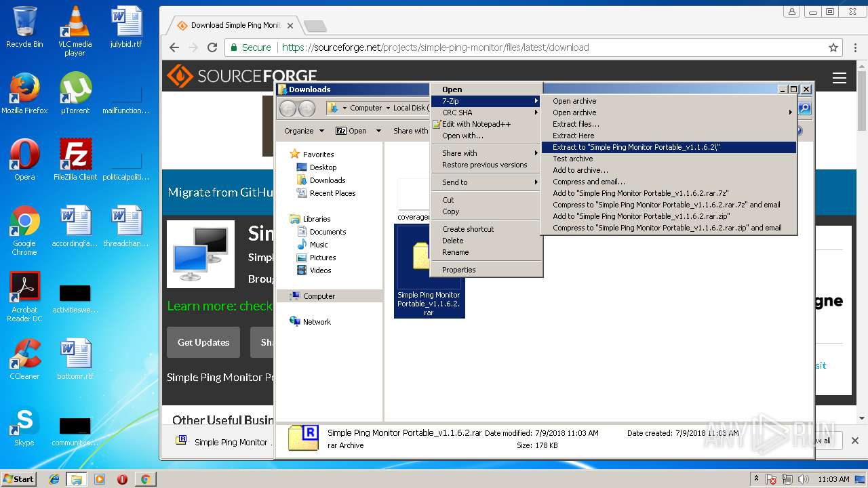Viewport: 868px width, 488px height.
Task: Select Rename in context menu
Action: [x=486, y=252]
